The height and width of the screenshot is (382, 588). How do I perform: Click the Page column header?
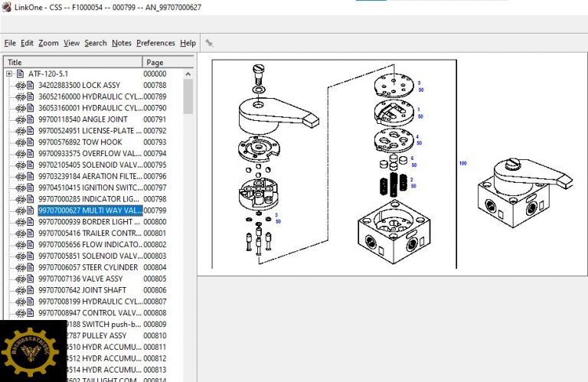pyautogui.click(x=168, y=62)
